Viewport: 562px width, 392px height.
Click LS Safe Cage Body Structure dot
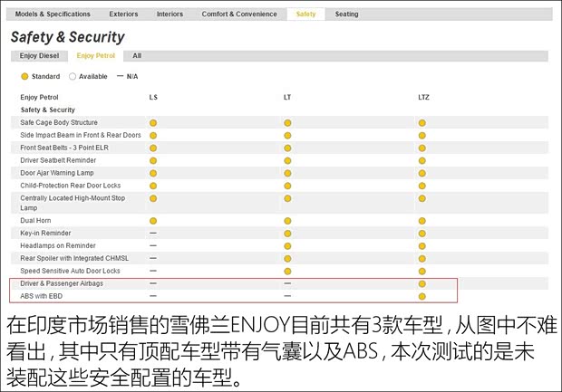(153, 122)
